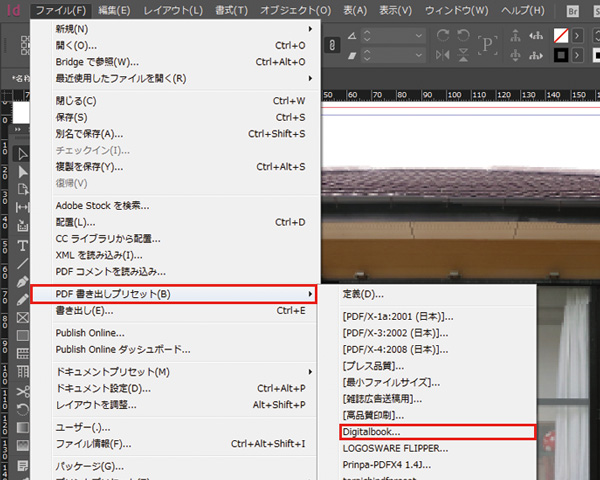The width and height of the screenshot is (600, 480).
Task: Open the レイアウト(L) menu
Action: pyautogui.click(x=173, y=11)
